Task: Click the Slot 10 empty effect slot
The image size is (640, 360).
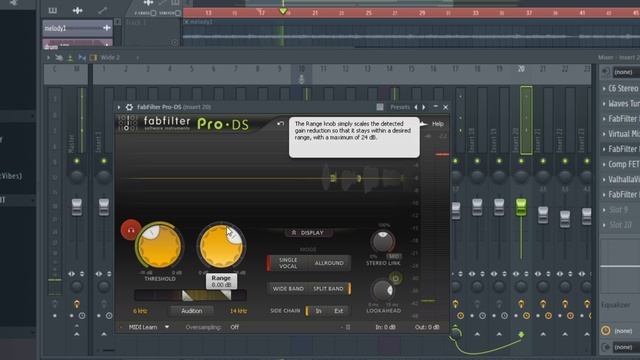Action: [x=620, y=224]
